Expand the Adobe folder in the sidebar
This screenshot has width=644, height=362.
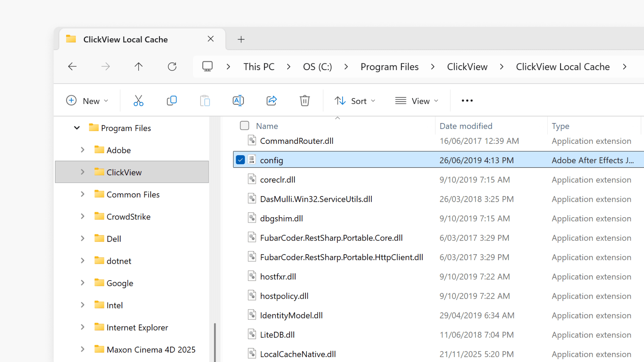tap(83, 150)
